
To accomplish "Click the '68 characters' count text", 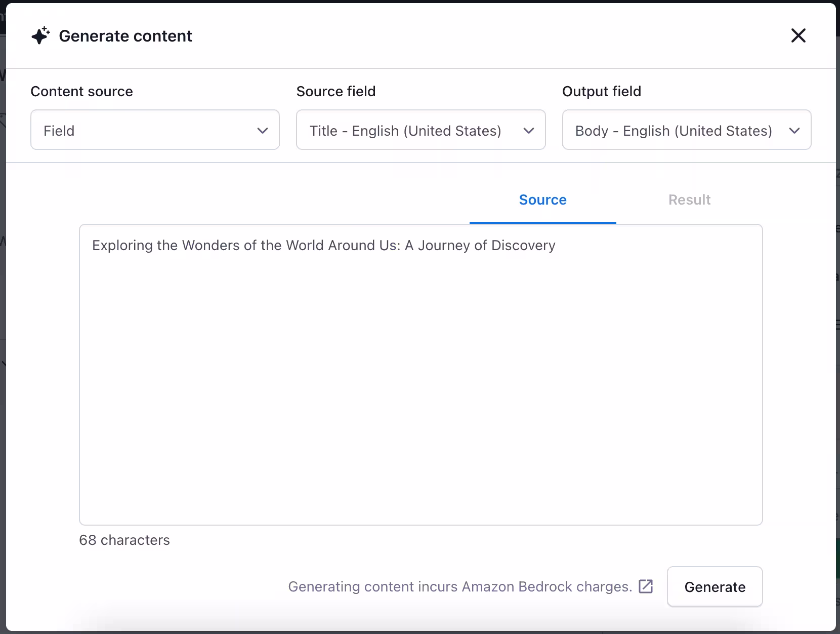I will 124,540.
